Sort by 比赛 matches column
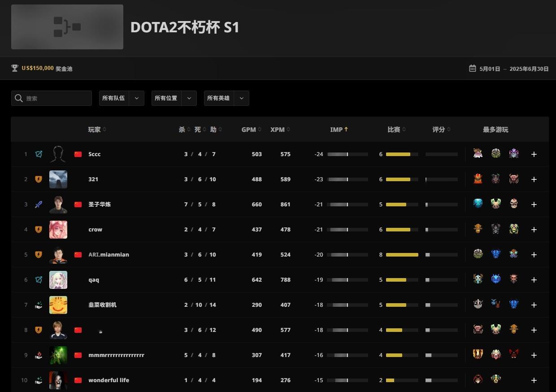The image size is (556, 392). click(396, 129)
